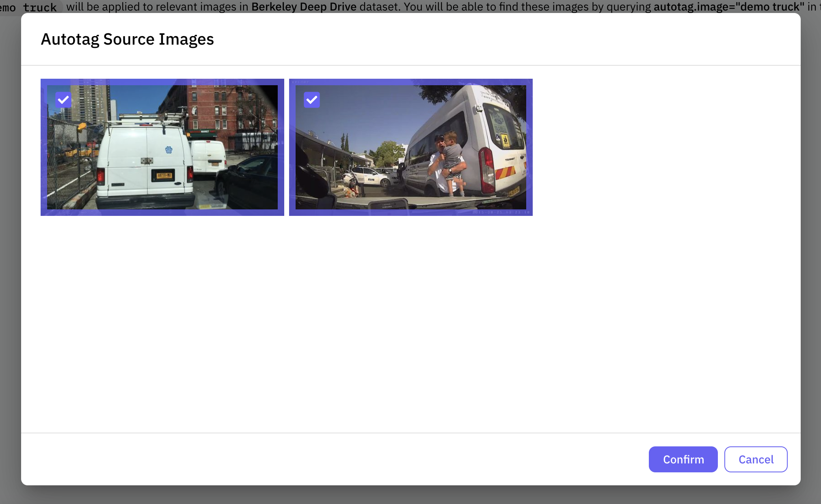Click the autotag.image="demo truck" query text
Screen dimensions: 821x504
click(728, 6)
